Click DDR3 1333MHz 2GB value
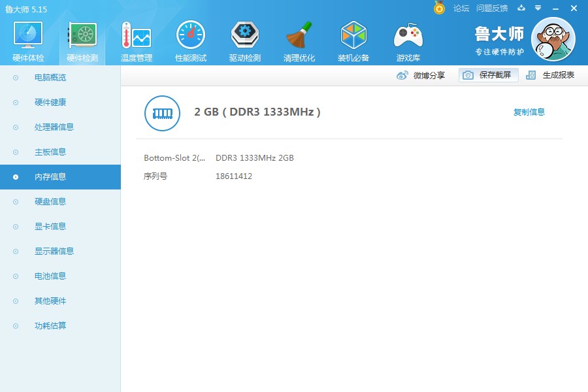Image resolution: width=588 pixels, height=392 pixels. (255, 158)
